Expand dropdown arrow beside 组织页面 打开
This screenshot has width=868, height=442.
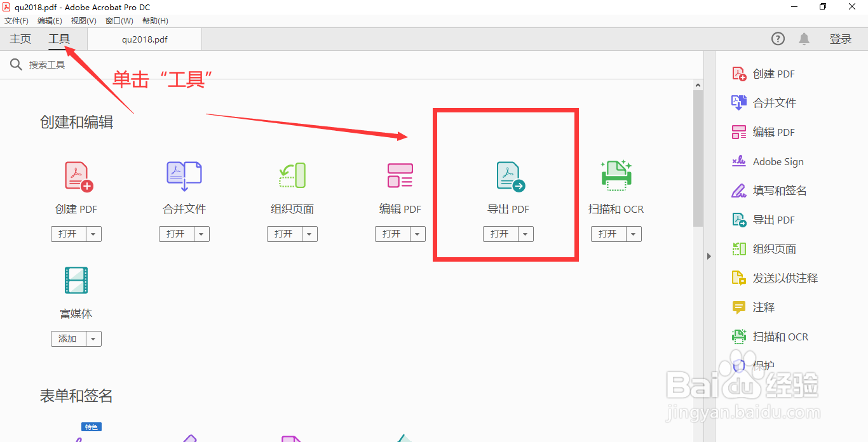(x=309, y=234)
